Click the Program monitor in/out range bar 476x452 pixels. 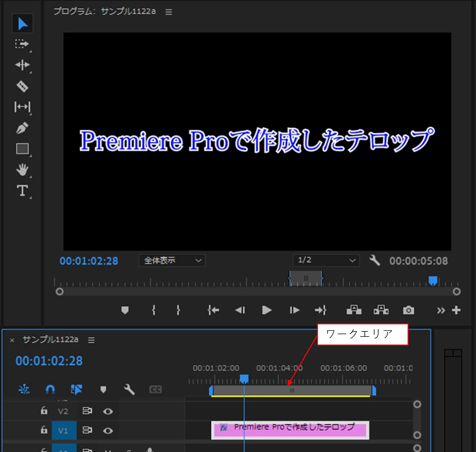pyautogui.click(x=306, y=278)
